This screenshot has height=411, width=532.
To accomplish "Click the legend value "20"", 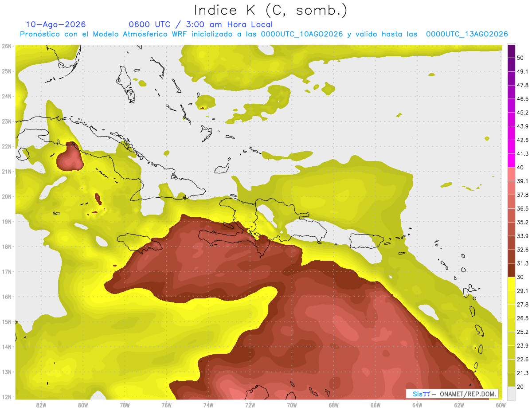I will coord(521,387).
